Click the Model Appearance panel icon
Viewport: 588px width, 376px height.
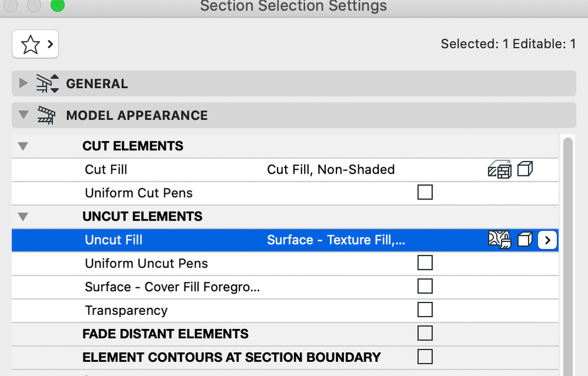click(x=46, y=115)
